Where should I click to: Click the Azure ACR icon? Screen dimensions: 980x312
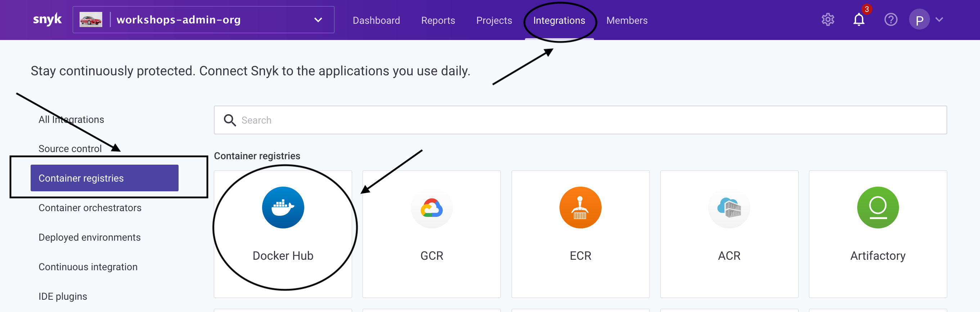729,208
